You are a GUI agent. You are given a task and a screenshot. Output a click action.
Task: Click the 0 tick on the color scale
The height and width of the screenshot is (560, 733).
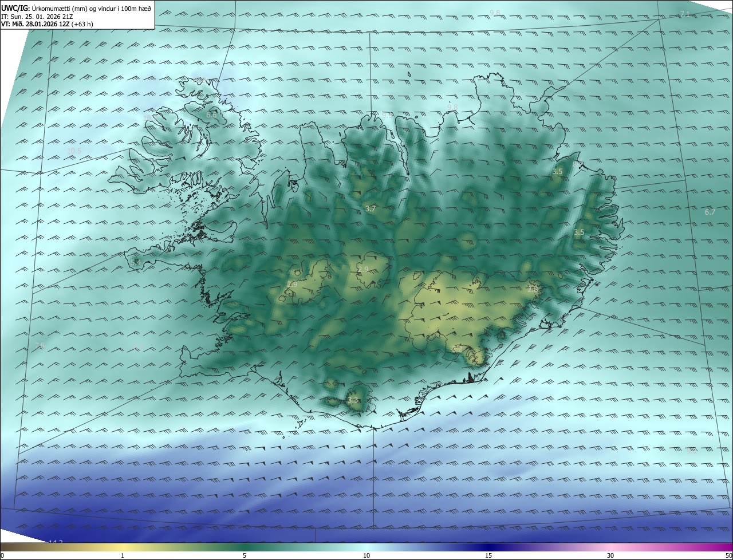pyautogui.click(x=2, y=555)
